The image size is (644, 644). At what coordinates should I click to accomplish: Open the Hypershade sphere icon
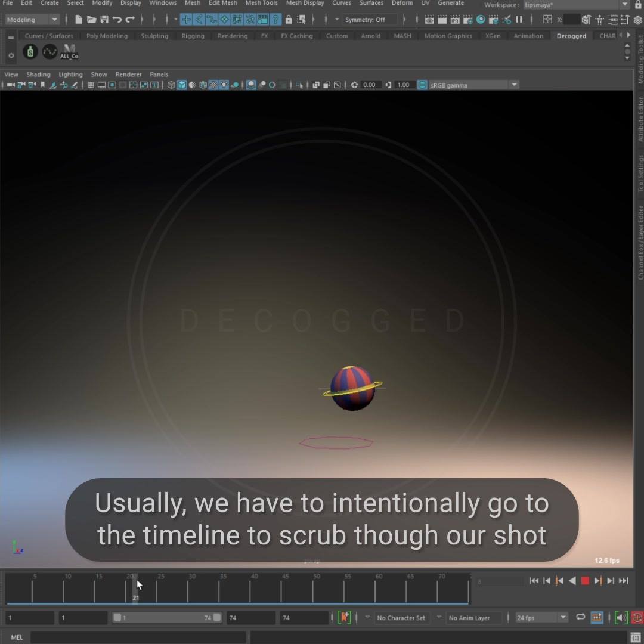(x=481, y=19)
